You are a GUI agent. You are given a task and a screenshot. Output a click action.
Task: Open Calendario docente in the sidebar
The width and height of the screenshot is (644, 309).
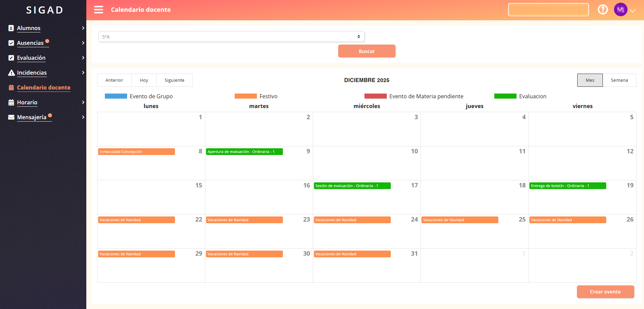click(x=43, y=88)
